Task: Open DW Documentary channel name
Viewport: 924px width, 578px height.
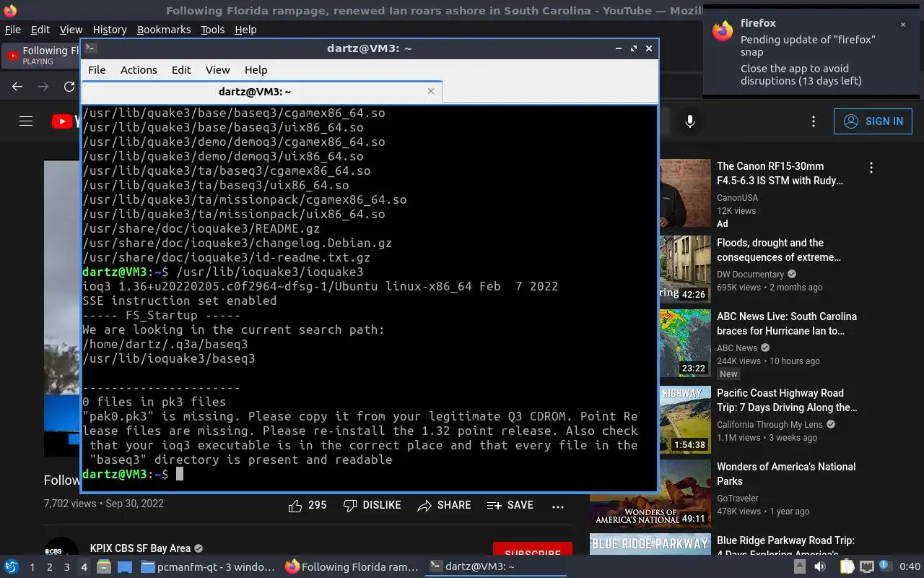Action: click(x=750, y=275)
